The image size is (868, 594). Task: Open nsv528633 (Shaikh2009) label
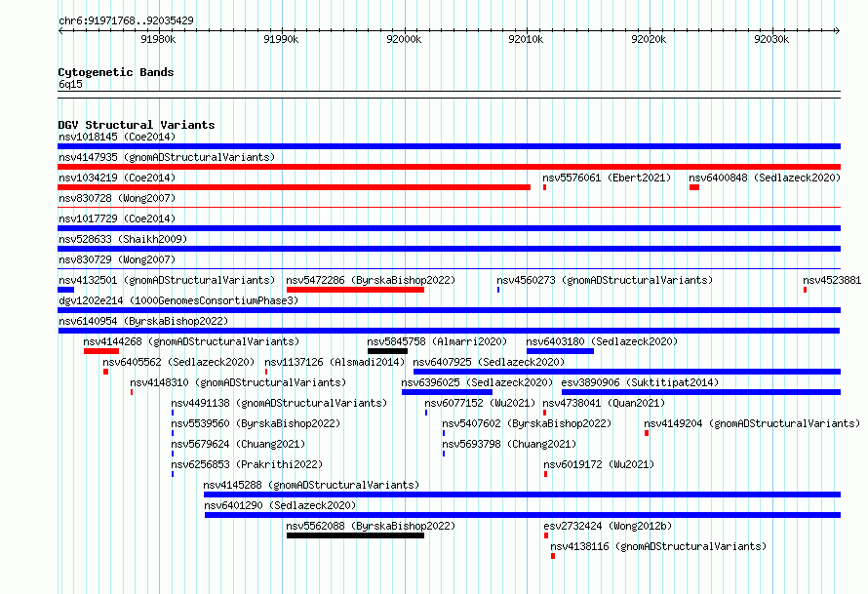[x=123, y=239]
